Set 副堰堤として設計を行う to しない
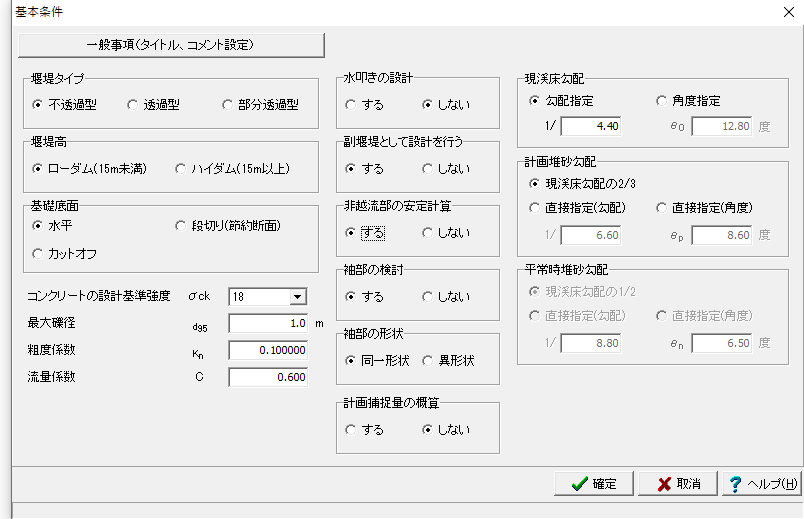 coord(427,168)
